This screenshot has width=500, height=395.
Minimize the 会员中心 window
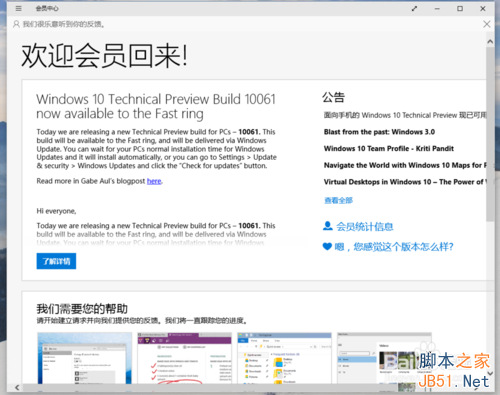coord(437,9)
